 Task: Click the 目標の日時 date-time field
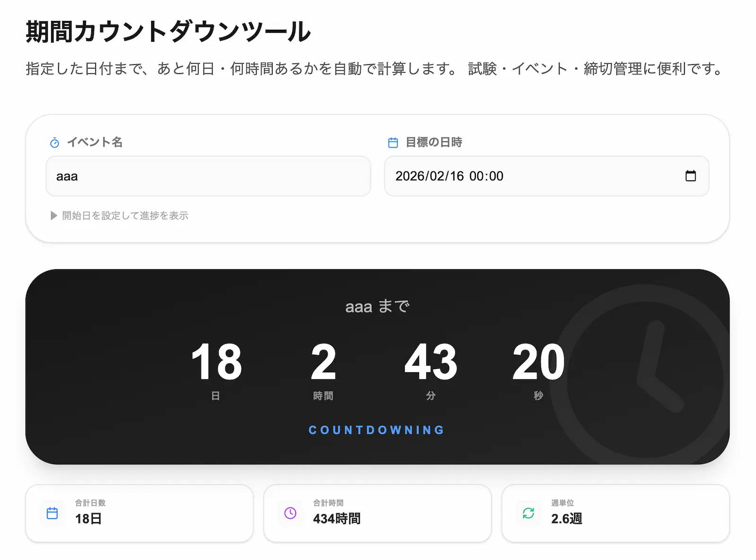point(547,176)
